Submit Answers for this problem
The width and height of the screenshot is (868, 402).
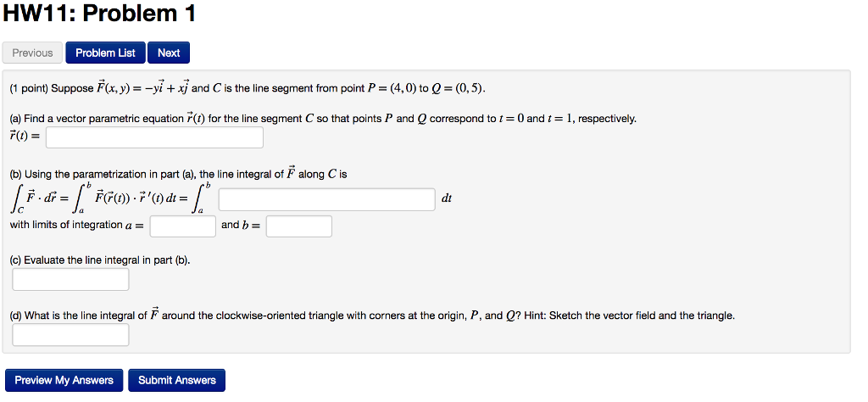[176, 381]
